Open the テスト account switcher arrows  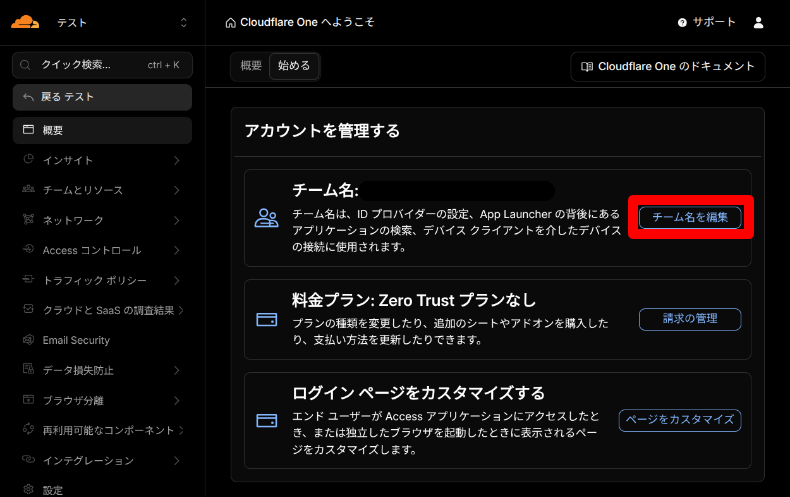183,23
